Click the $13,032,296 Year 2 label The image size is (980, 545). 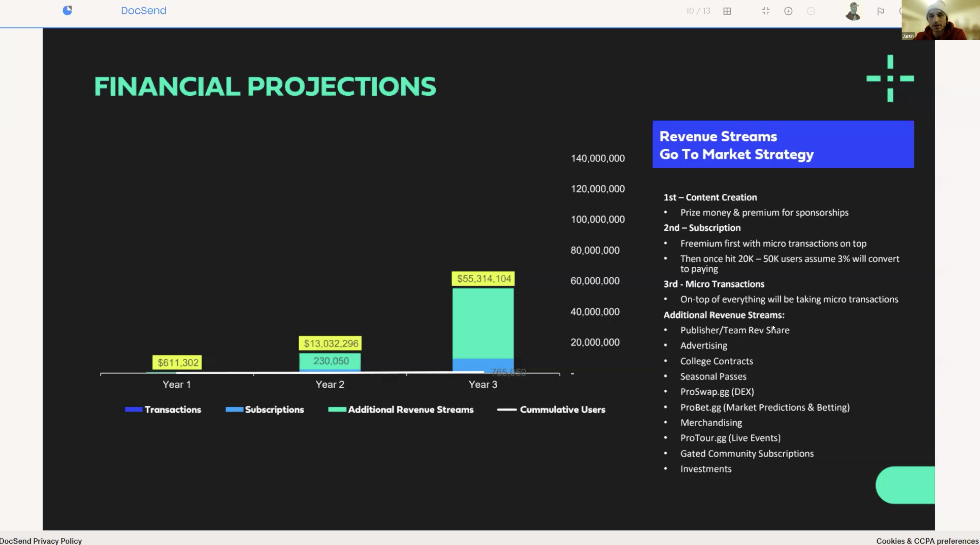330,343
